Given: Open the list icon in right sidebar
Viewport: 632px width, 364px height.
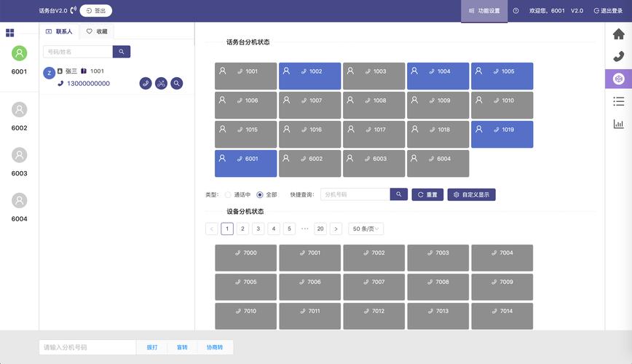Looking at the screenshot, I should (618, 101).
